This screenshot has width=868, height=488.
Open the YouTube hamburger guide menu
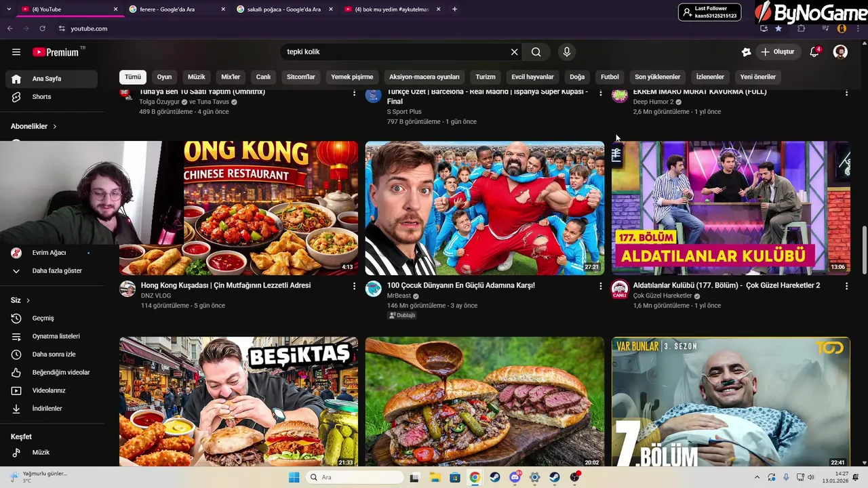tap(16, 52)
